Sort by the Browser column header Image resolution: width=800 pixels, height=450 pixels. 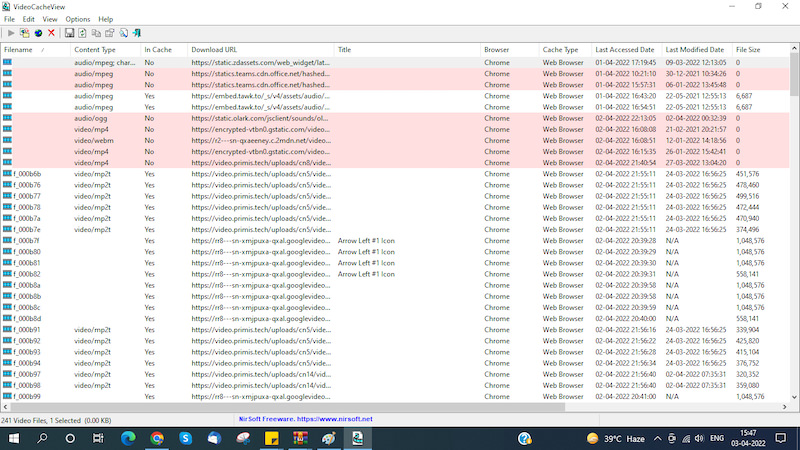click(509, 50)
